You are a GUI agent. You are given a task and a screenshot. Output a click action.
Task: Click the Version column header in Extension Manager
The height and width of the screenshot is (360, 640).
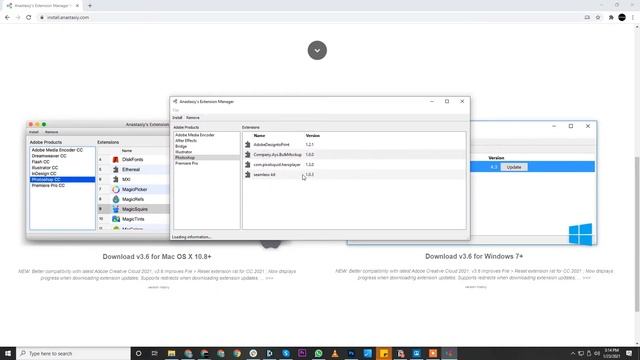tap(313, 136)
